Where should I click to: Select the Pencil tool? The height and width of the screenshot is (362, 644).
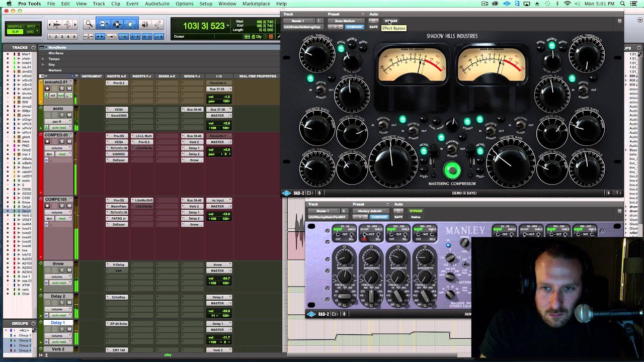(157, 24)
